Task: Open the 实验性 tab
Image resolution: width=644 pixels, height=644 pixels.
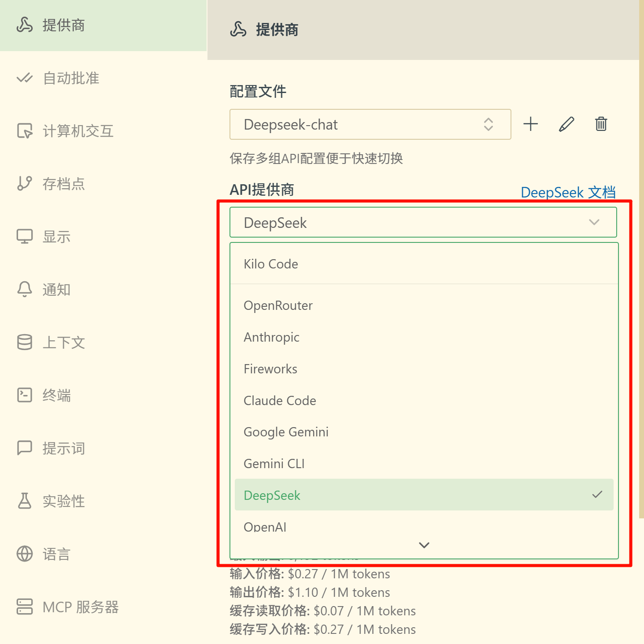Action: pyautogui.click(x=104, y=501)
